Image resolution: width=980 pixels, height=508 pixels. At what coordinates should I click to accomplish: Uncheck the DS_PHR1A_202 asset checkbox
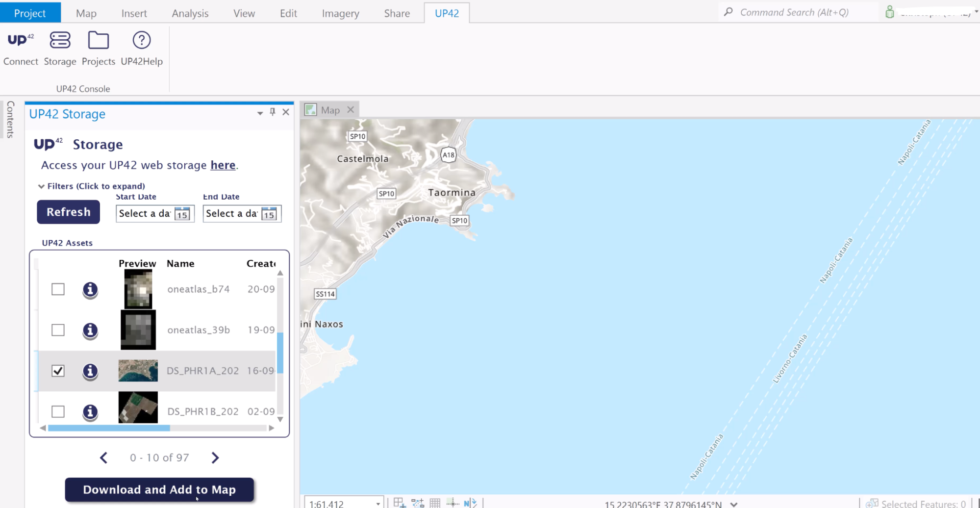pyautogui.click(x=58, y=371)
